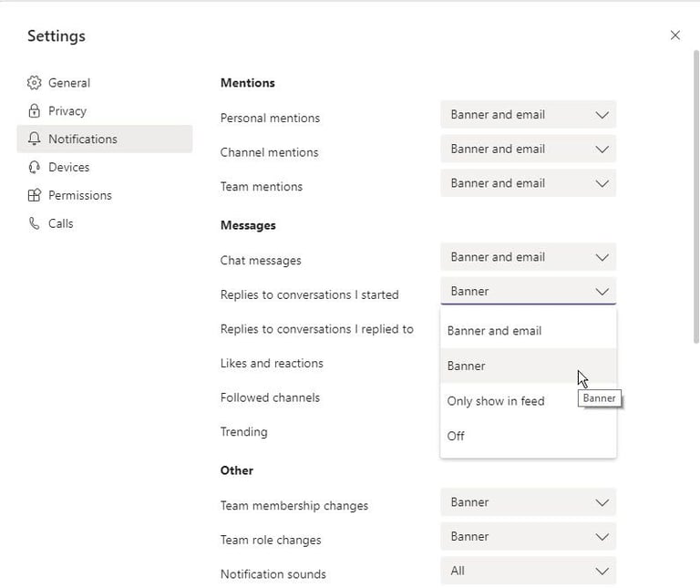This screenshot has height=588, width=700.
Task: Open the Notification sounds dropdown
Action: pos(528,571)
